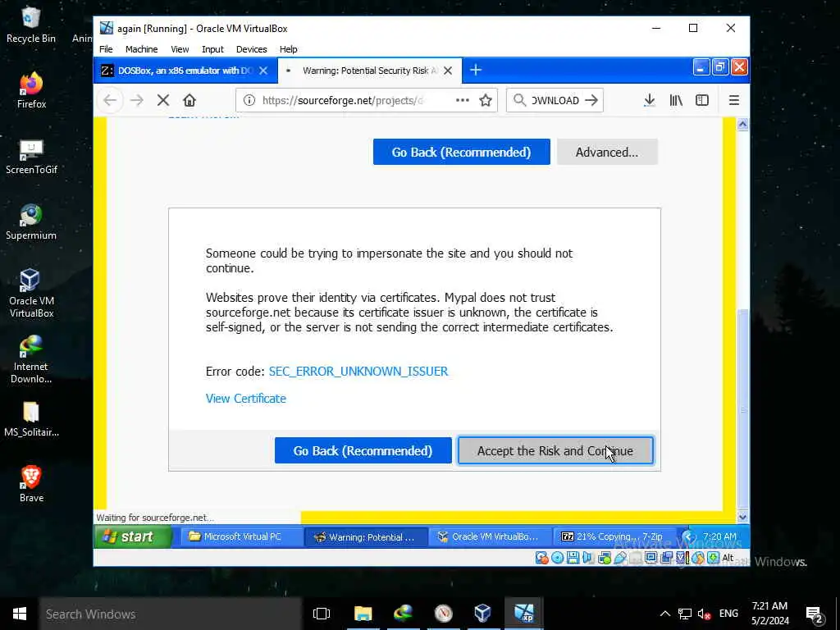840x630 pixels.
Task: Open Task View on host taskbar
Action: pyautogui.click(x=322, y=614)
